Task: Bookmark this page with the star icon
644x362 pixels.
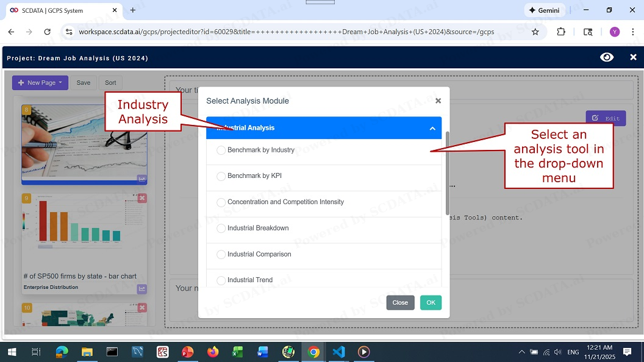Action: click(535, 32)
